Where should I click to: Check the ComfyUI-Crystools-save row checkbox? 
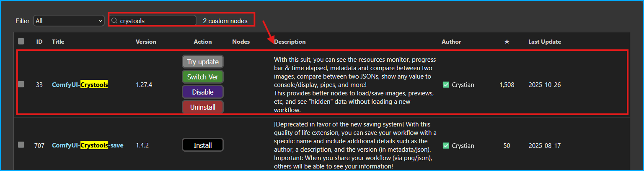coord(21,145)
